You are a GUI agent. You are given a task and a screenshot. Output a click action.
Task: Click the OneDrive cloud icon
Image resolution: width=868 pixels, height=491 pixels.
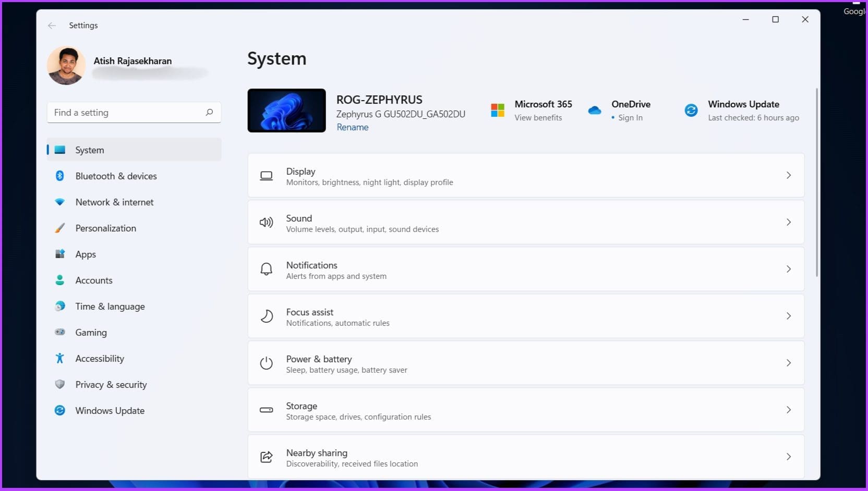(595, 109)
